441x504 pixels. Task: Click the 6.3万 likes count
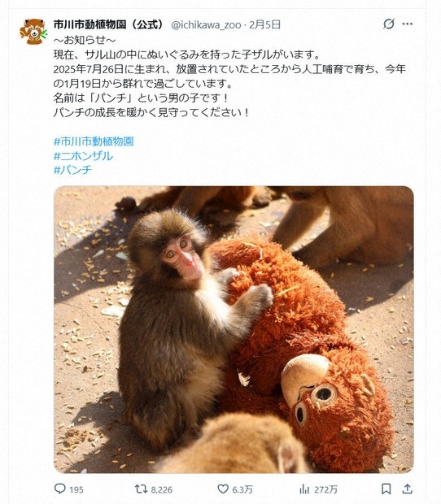pyautogui.click(x=242, y=490)
